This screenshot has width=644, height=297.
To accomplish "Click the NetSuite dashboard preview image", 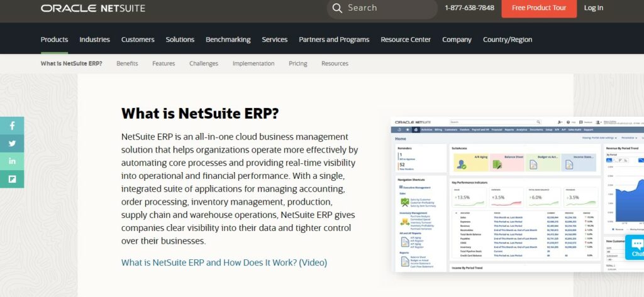I will point(517,195).
